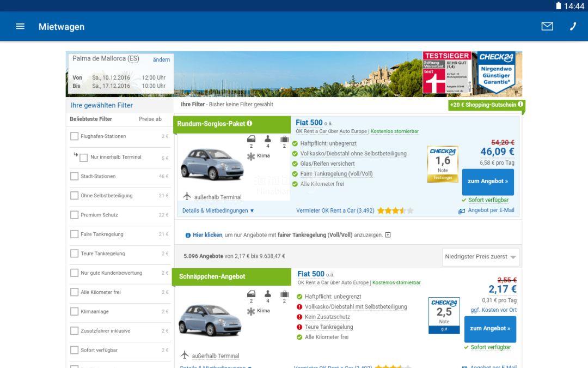Enable Premium Schutz filter
The width and height of the screenshot is (588, 368).
click(x=74, y=215)
